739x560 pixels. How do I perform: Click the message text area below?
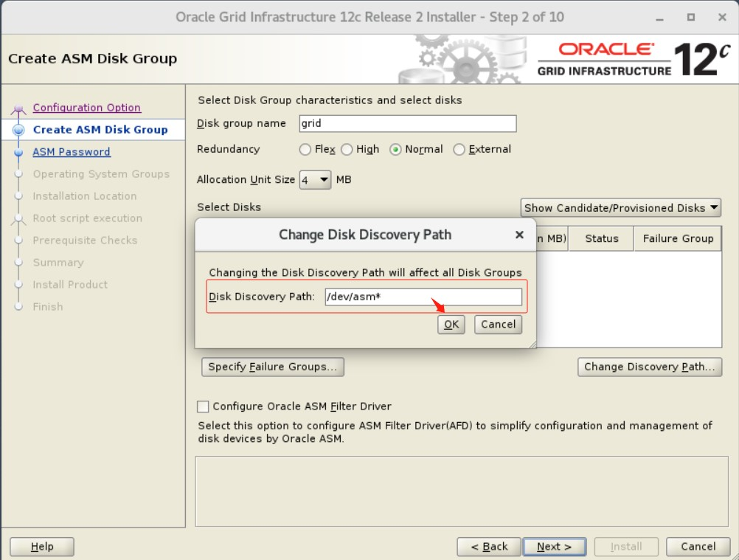[462, 491]
